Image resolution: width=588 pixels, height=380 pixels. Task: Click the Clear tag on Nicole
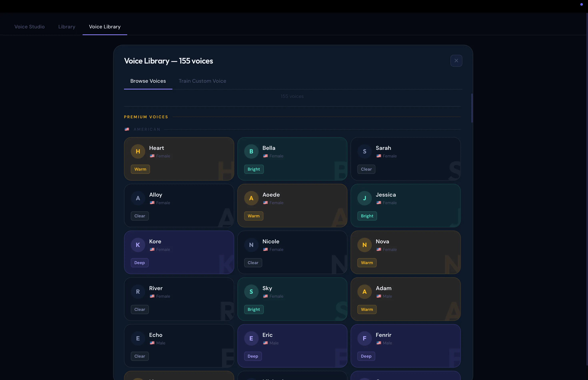253,263
